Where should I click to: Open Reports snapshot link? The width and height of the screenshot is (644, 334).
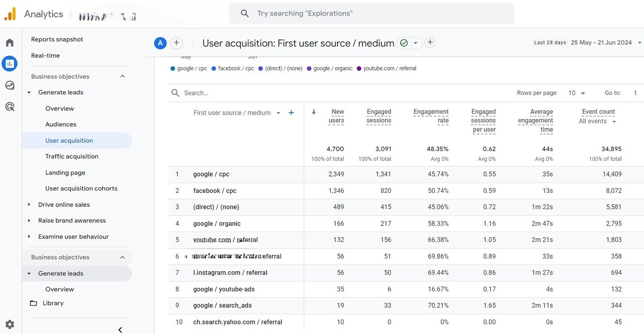click(57, 39)
